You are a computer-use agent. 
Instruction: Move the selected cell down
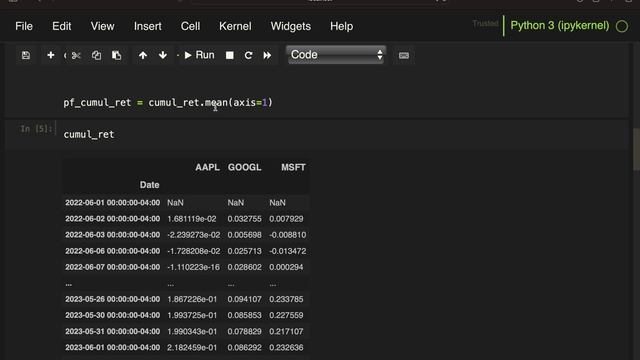point(163,55)
